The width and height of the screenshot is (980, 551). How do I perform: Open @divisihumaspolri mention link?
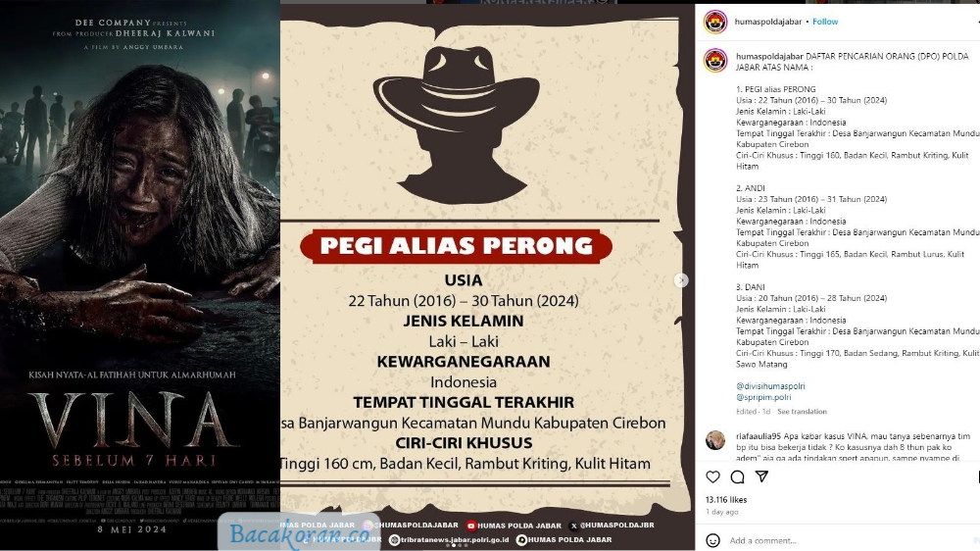tap(770, 386)
